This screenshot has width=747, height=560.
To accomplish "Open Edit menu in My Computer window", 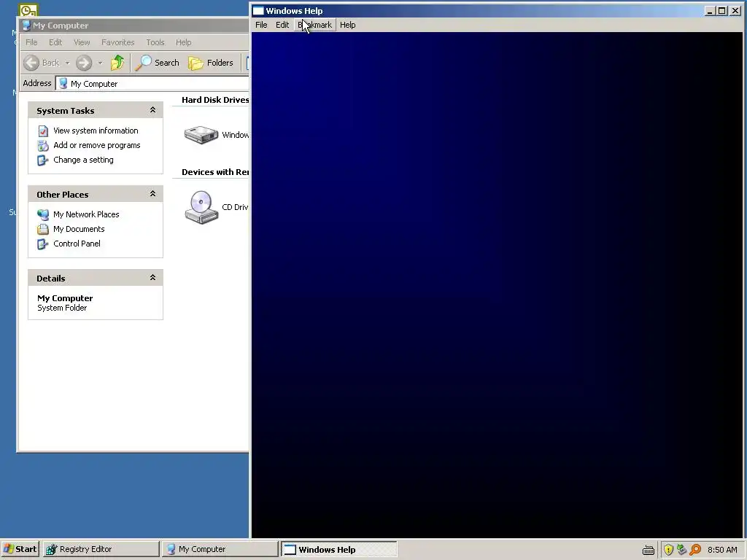I will (x=55, y=42).
